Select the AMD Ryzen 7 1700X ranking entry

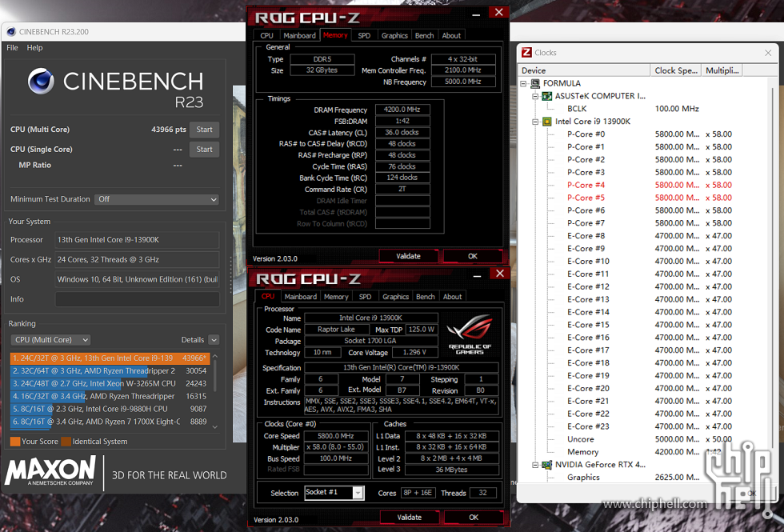point(110,422)
